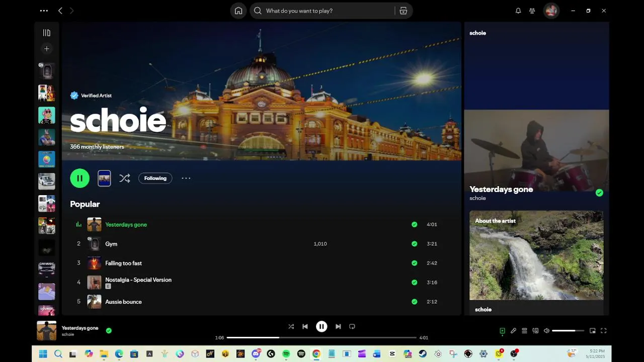Screen dimensions: 644x362
Task: Skip to previous track
Action: (305, 326)
